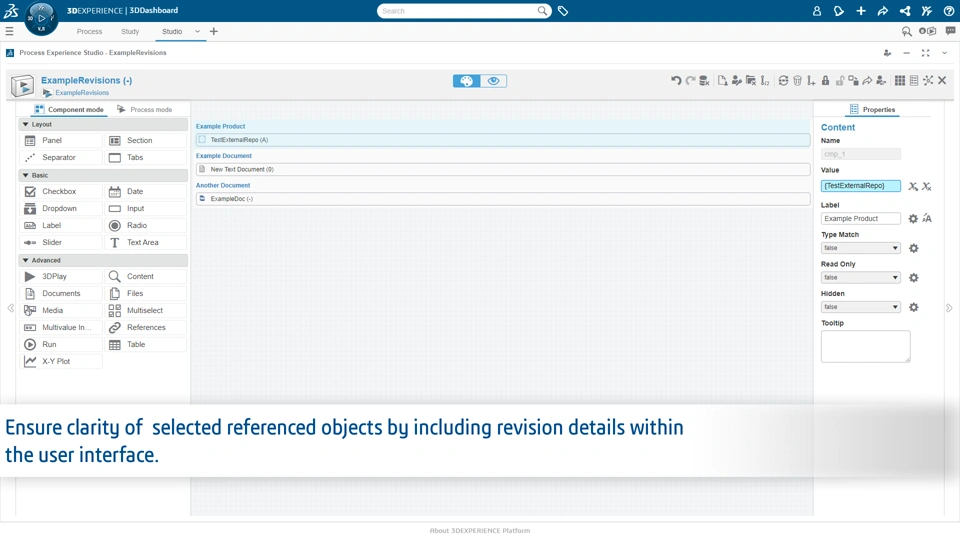This screenshot has width=960, height=540.
Task: Select TestExternalRepo (A) content row
Action: coord(503,140)
